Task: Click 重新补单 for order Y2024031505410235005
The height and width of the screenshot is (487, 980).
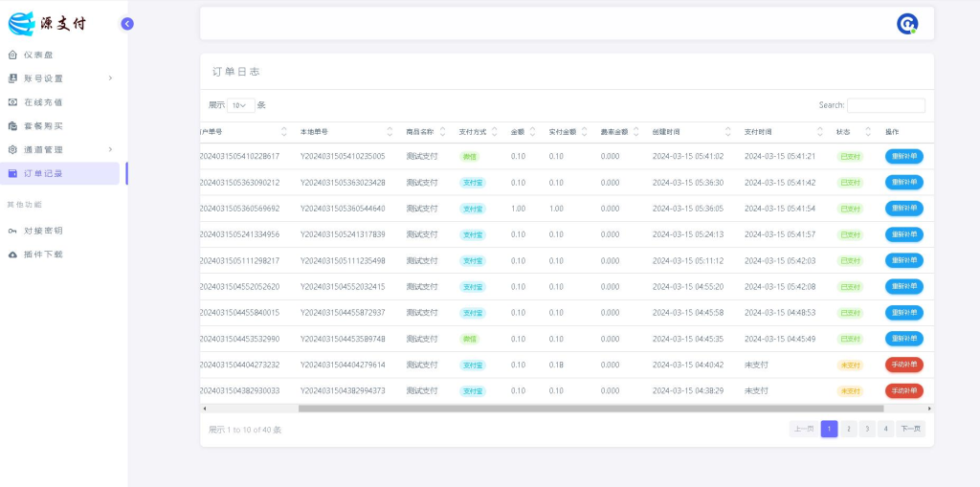Action: [903, 156]
